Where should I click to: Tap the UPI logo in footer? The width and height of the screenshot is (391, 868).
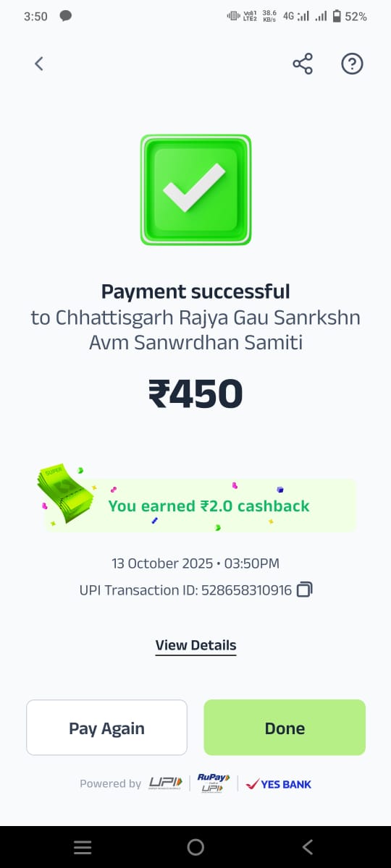[x=164, y=783]
